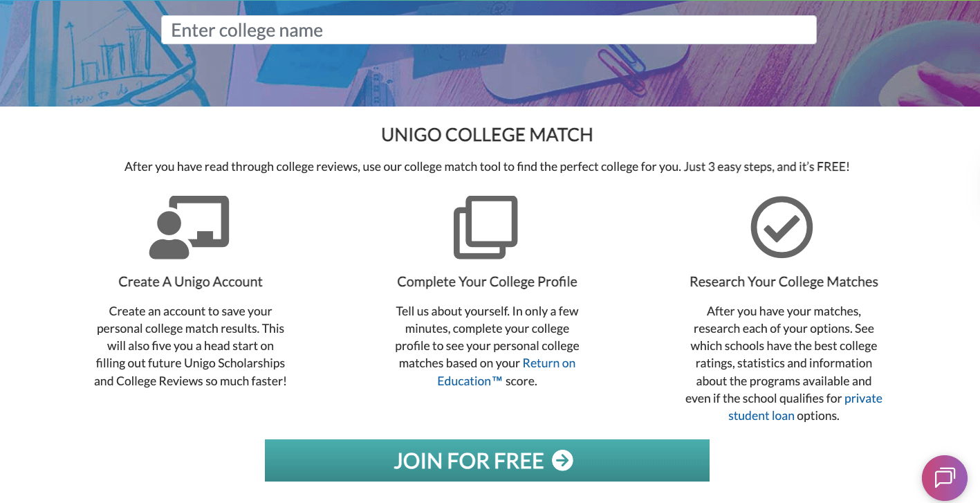Focus the Enter college name field
The image size is (980, 503).
[x=488, y=30]
